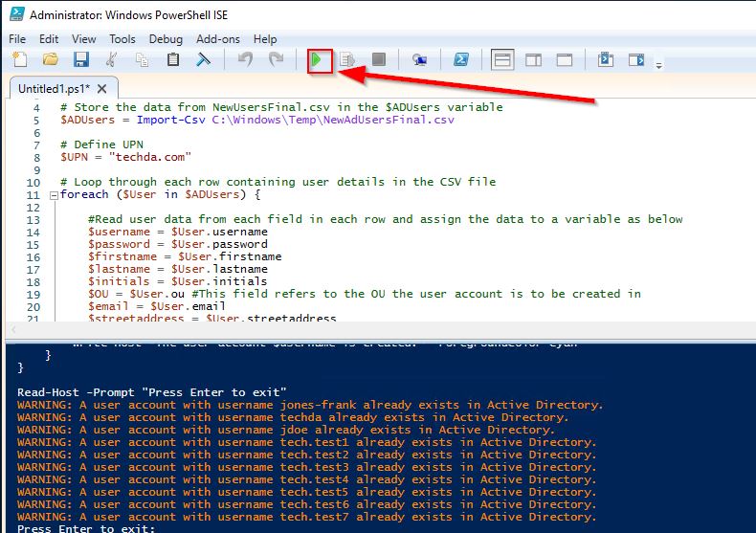Run the script with green play button
Screen dimensions: 756x533
click(317, 60)
